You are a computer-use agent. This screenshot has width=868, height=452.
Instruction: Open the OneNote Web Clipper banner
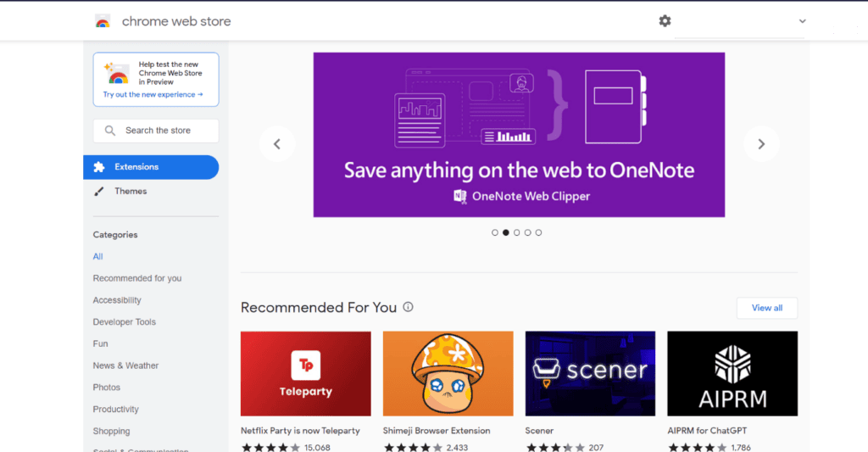pyautogui.click(x=519, y=135)
